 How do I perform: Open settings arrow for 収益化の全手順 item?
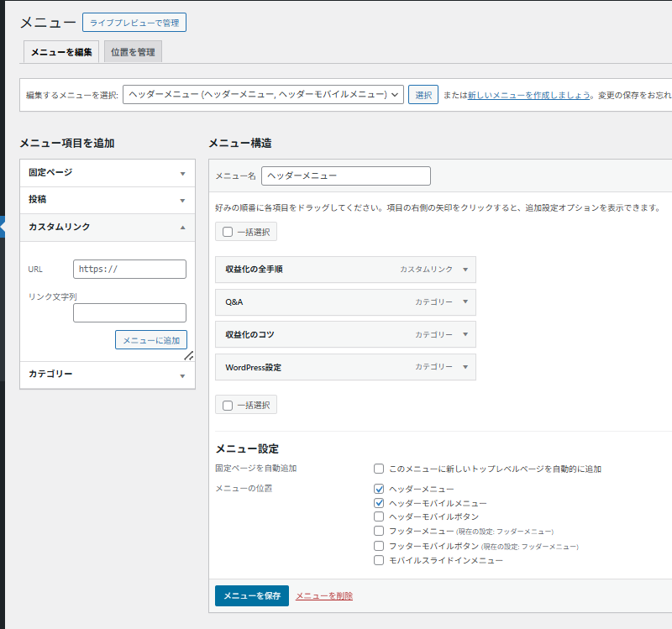pos(465,270)
